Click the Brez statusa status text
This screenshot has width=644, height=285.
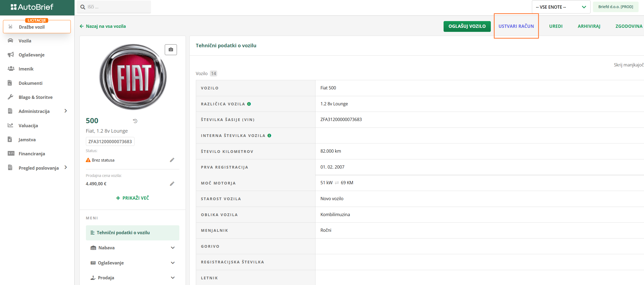(x=103, y=160)
